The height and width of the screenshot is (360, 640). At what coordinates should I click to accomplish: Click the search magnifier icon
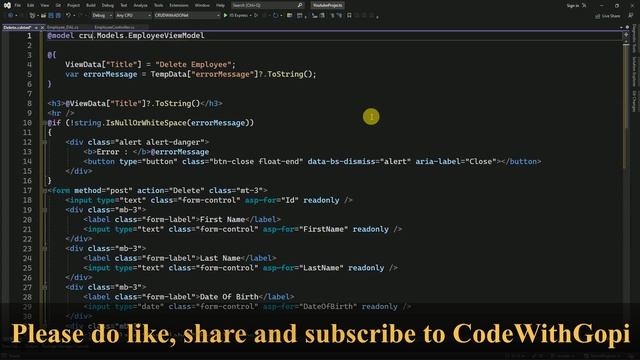point(300,5)
